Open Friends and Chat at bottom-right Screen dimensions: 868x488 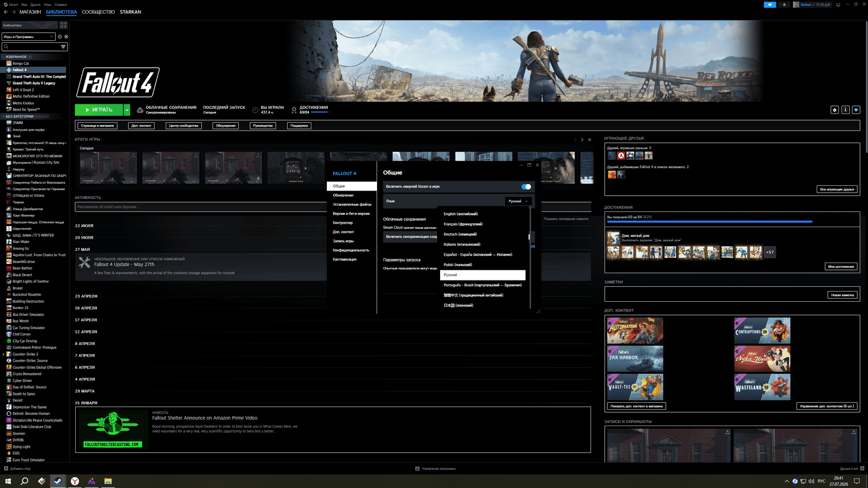click(852, 468)
